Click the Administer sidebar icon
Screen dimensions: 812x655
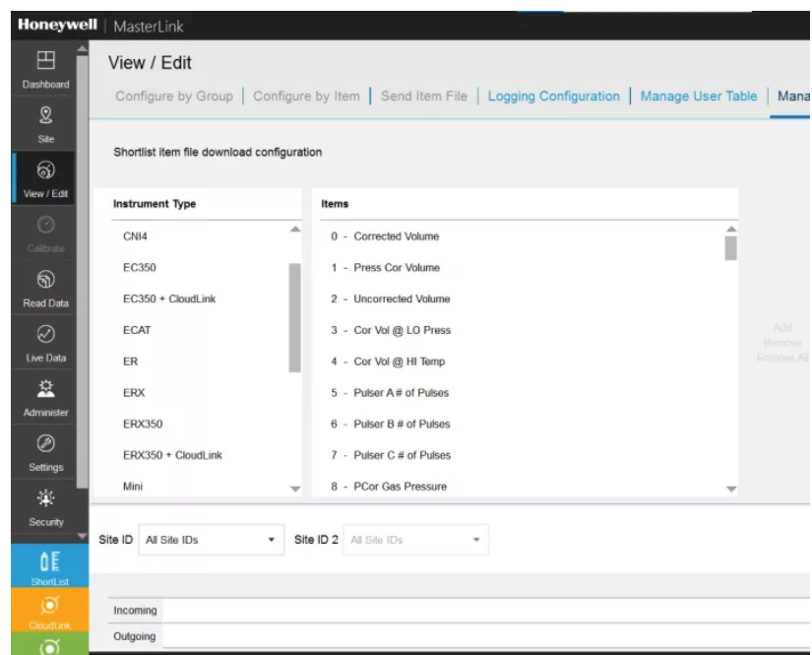[45, 397]
